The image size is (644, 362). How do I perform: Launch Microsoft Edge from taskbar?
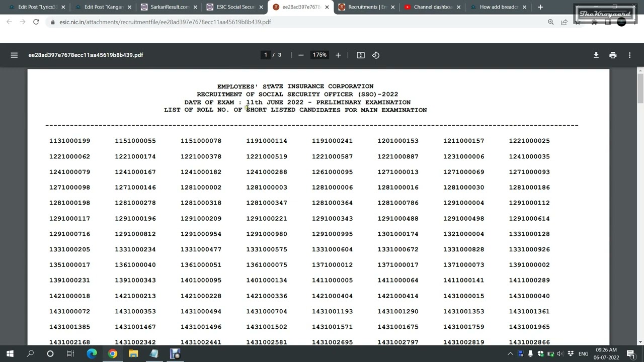[x=92, y=353]
